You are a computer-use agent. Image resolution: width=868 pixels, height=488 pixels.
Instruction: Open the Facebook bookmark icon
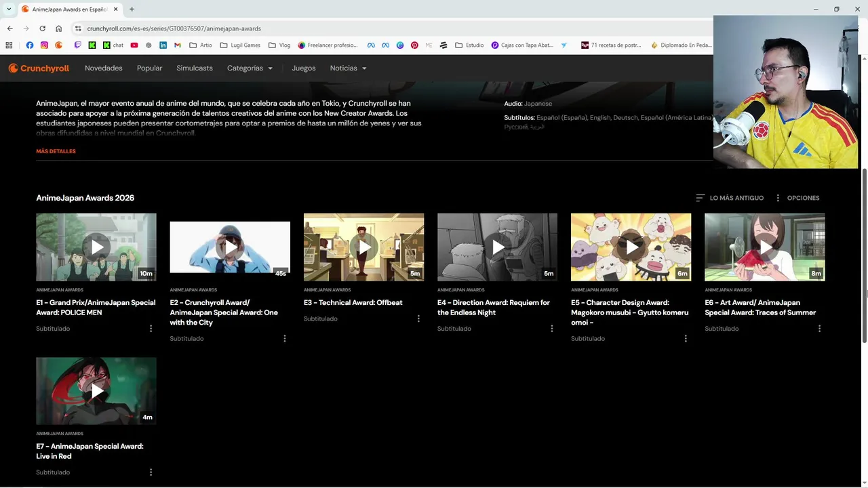coord(30,45)
